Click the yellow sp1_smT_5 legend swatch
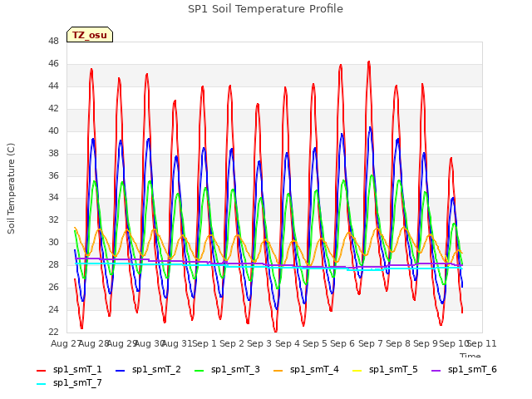This screenshot has width=532, height=399. pyautogui.click(x=357, y=371)
